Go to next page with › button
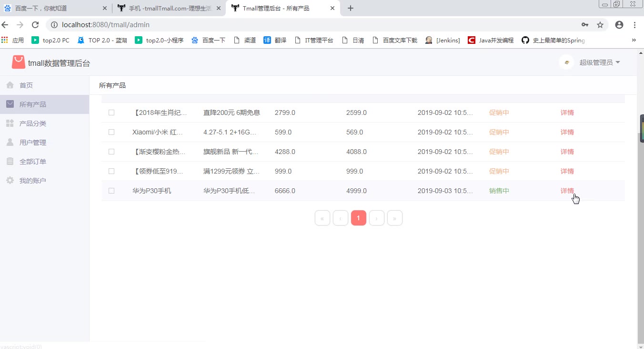 [x=377, y=218]
